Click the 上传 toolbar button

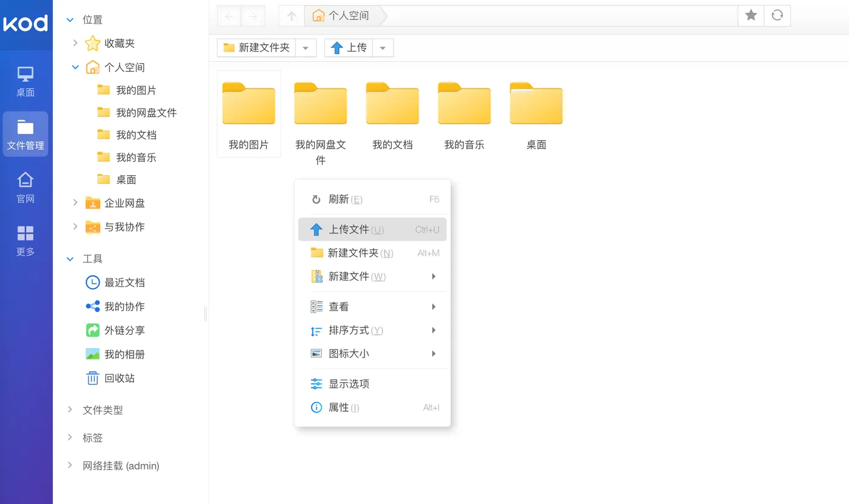(x=349, y=48)
